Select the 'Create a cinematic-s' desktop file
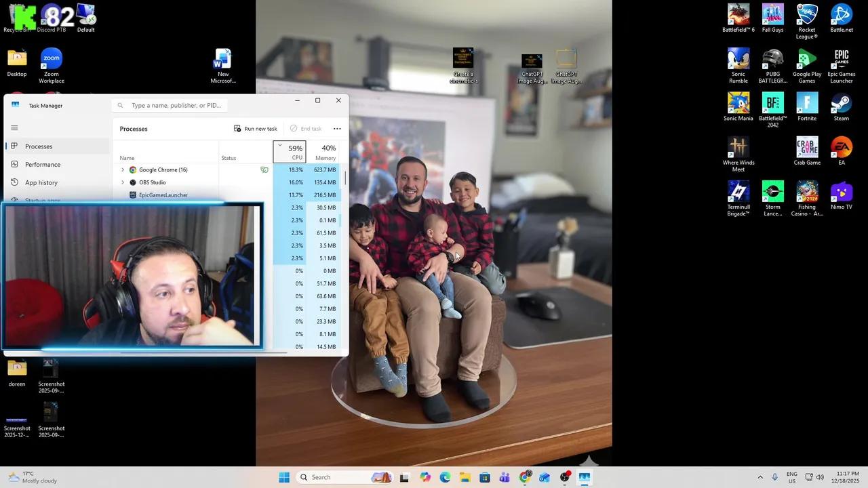Image resolution: width=868 pixels, height=488 pixels. [x=463, y=66]
